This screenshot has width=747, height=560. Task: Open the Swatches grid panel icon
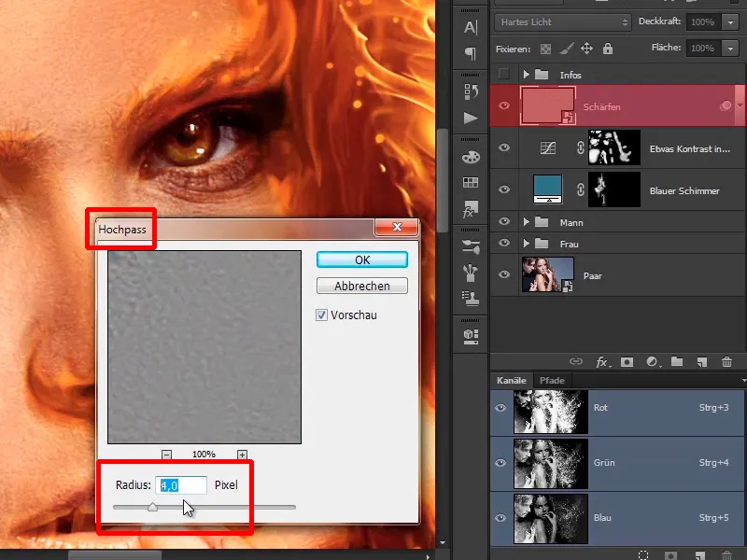[x=471, y=182]
